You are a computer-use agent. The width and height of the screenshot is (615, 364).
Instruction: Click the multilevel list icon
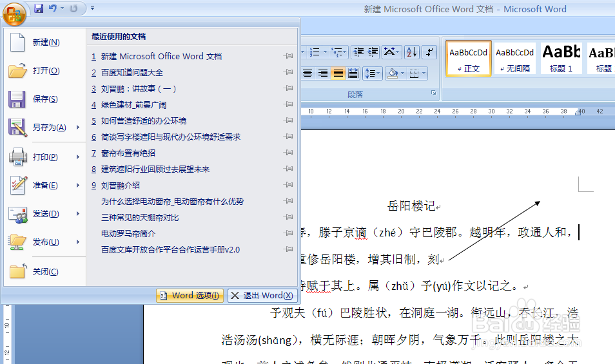[337, 52]
